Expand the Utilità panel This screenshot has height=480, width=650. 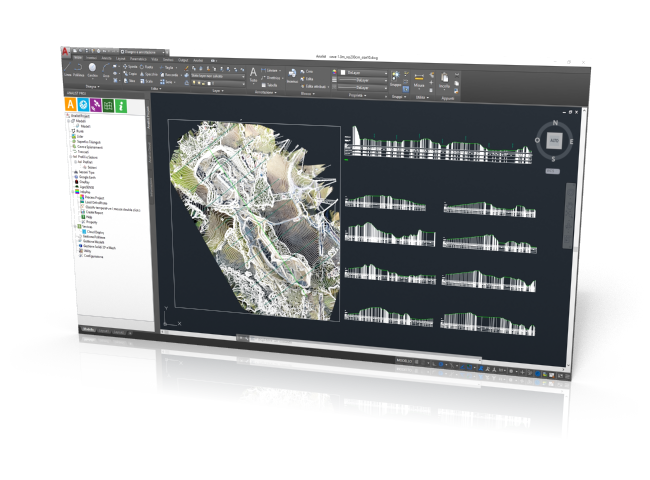click(422, 97)
